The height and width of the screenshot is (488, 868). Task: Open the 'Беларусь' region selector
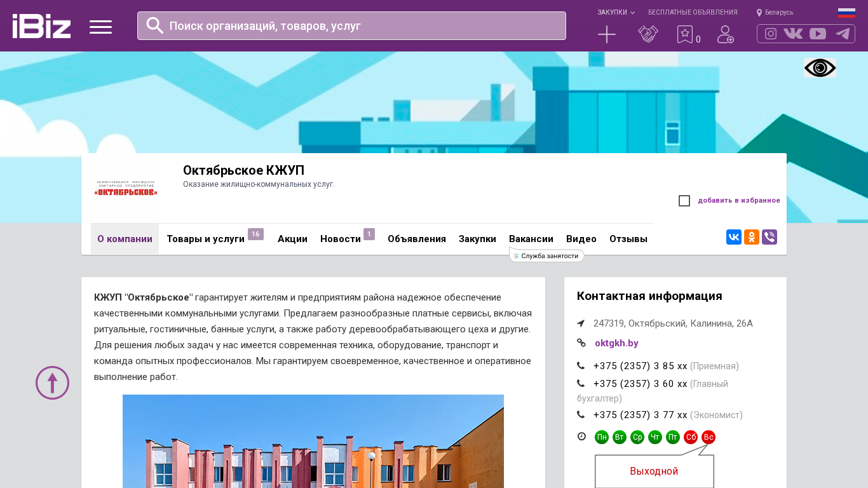pos(775,12)
